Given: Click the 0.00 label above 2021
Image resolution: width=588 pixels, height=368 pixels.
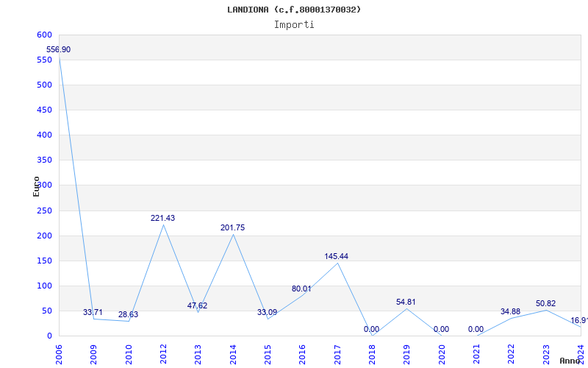Looking at the screenshot, I should [x=476, y=329].
